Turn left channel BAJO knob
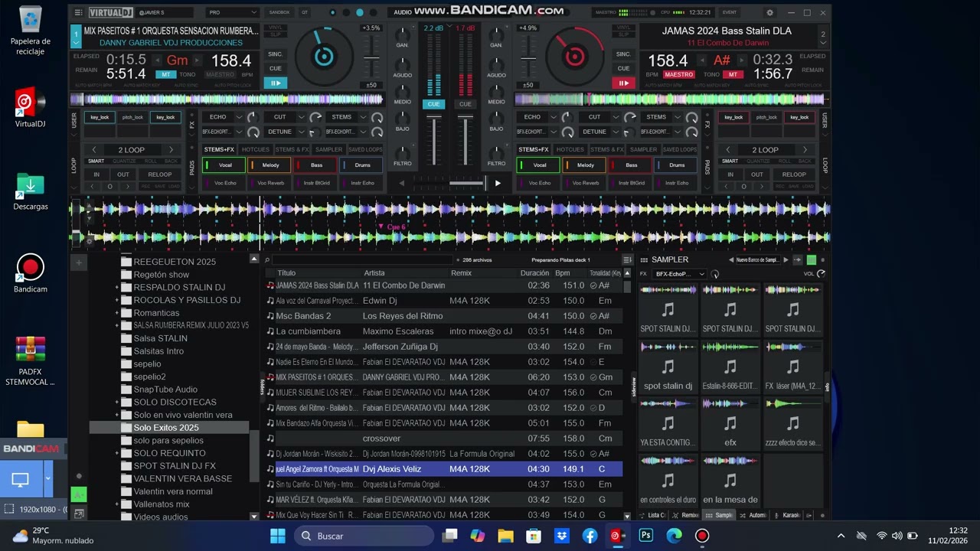This screenshot has width=980, height=551. 402,117
